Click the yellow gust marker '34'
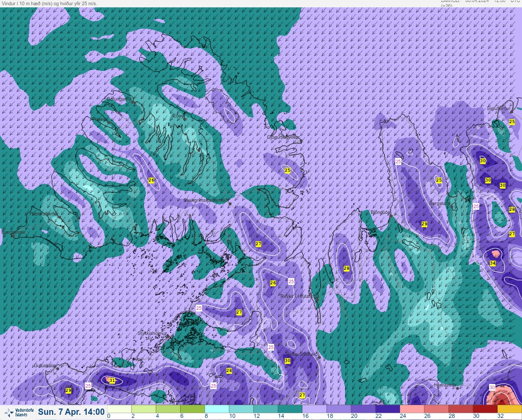 [x=493, y=263]
